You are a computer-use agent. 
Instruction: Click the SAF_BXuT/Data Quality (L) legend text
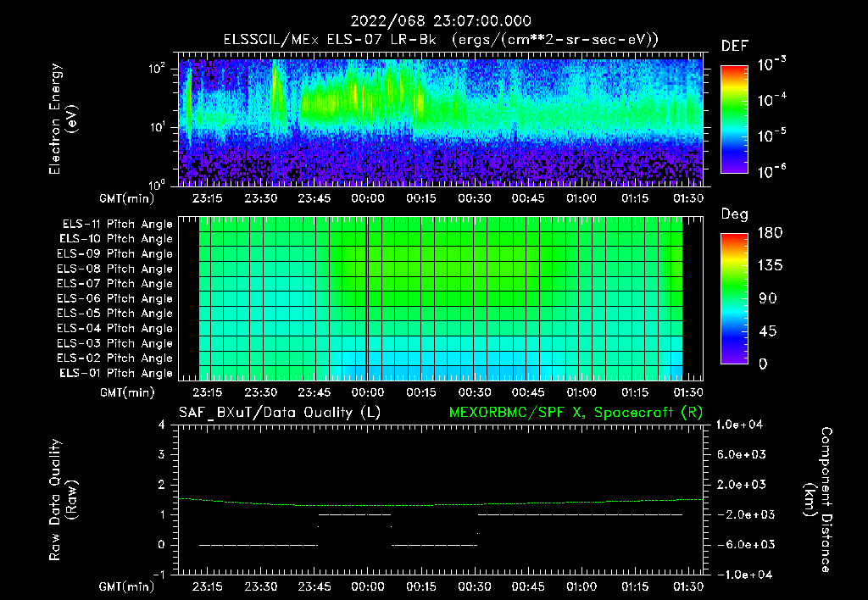(280, 413)
